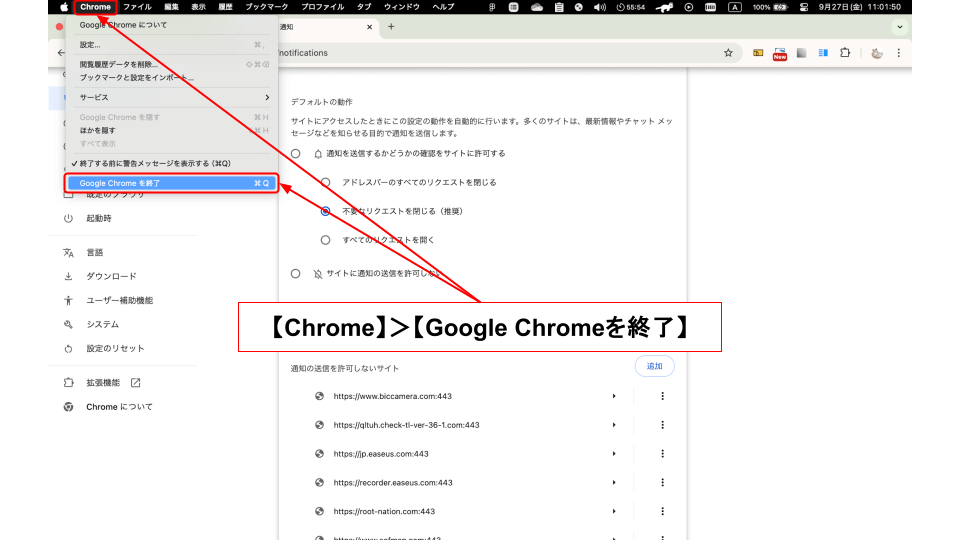This screenshot has height=540, width=960.
Task: Click the extension icon with New badge
Action: 780,53
